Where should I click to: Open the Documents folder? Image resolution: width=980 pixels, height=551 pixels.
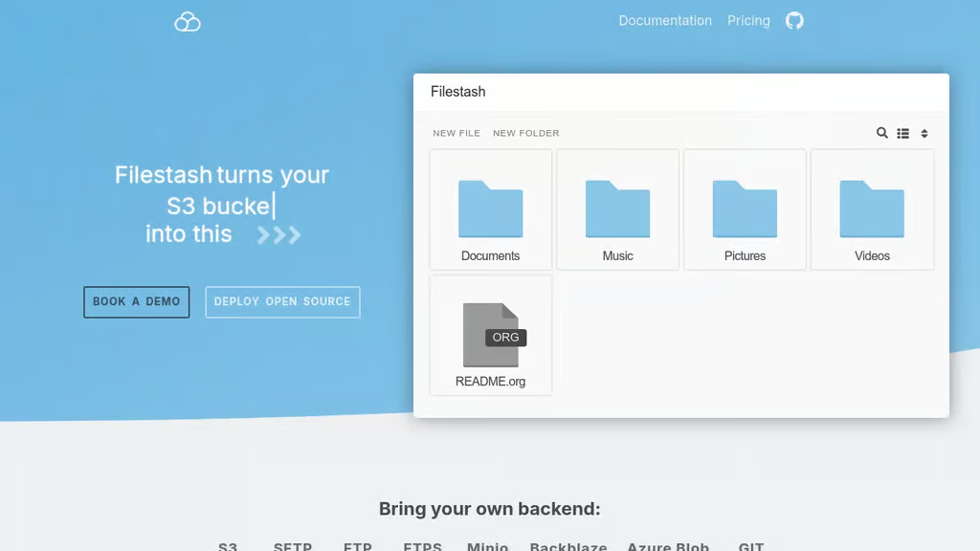pos(491,209)
